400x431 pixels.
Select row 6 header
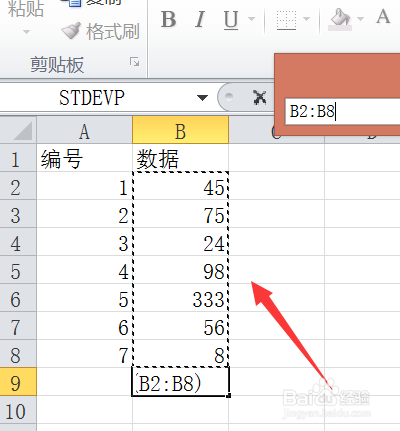18,298
